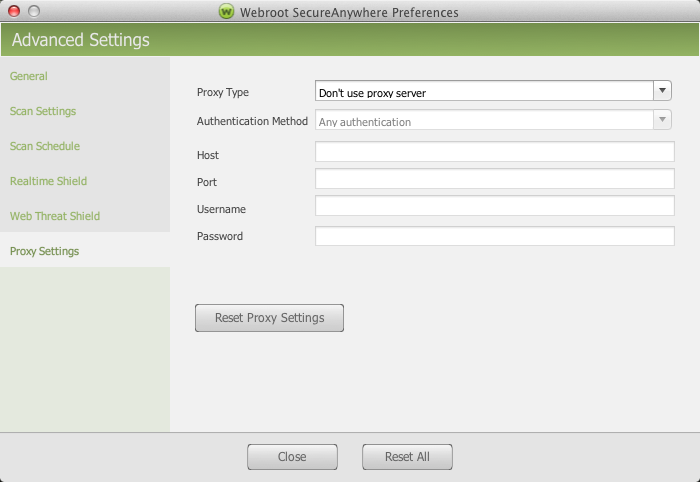Switch to Scan Settings section
This screenshot has height=482, width=700.
pos(43,111)
